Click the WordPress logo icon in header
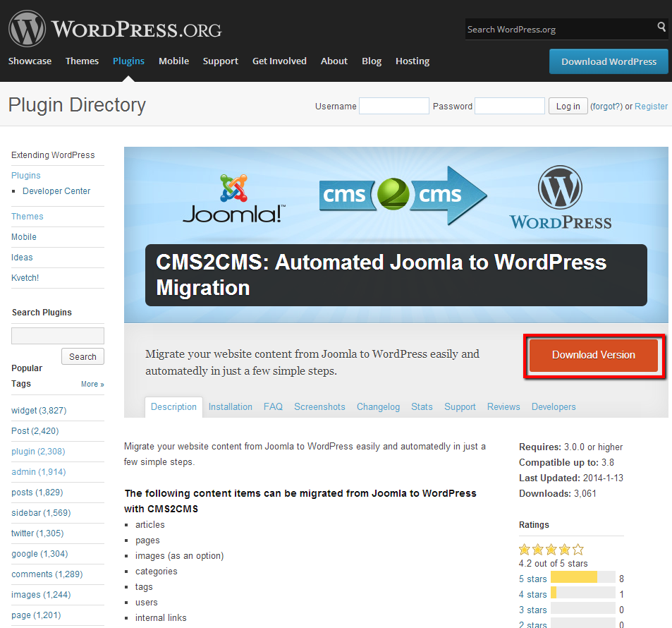The image size is (672, 628). [27, 29]
